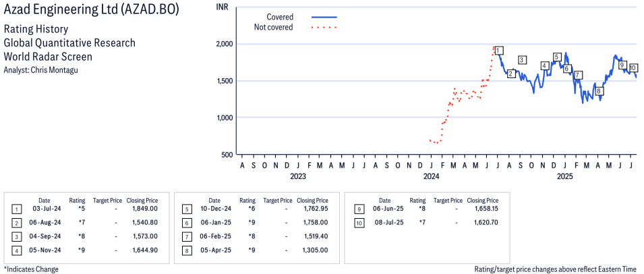The width and height of the screenshot is (644, 274).
Task: Click the date 06-Feb-25
Action: (x=215, y=236)
